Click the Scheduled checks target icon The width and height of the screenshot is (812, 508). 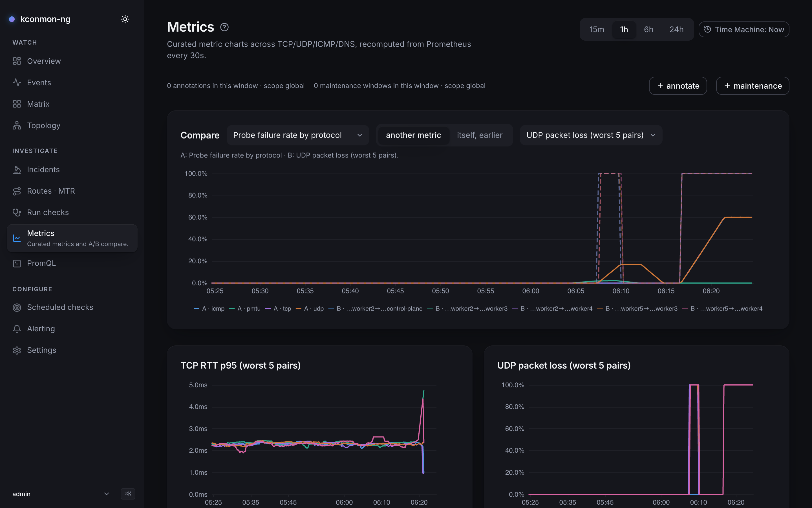coord(17,307)
